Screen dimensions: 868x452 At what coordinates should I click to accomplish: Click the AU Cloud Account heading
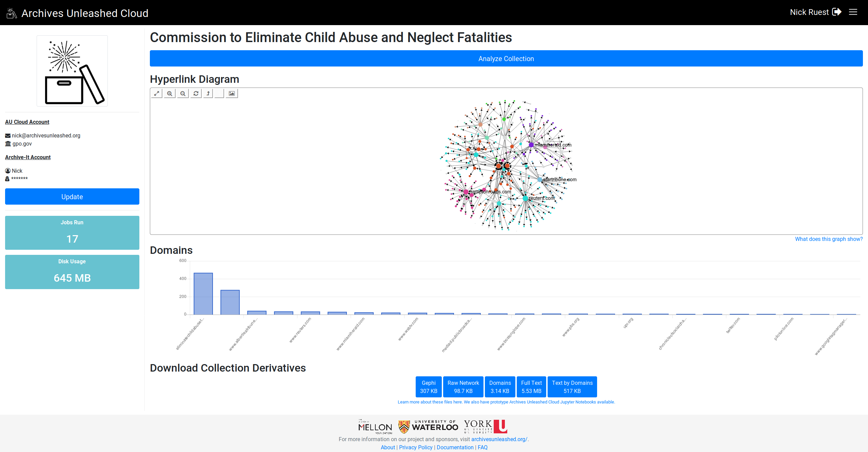click(x=27, y=122)
